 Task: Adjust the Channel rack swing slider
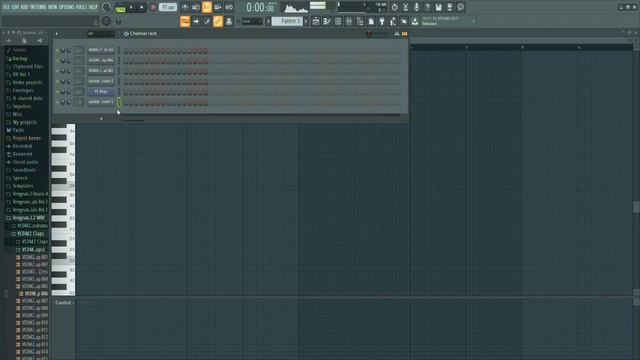tap(378, 34)
